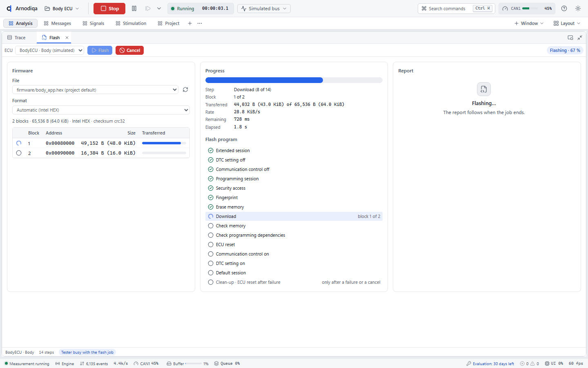Click the Check memory step circle
Viewport: 588px width, 368px height.
[211, 226]
